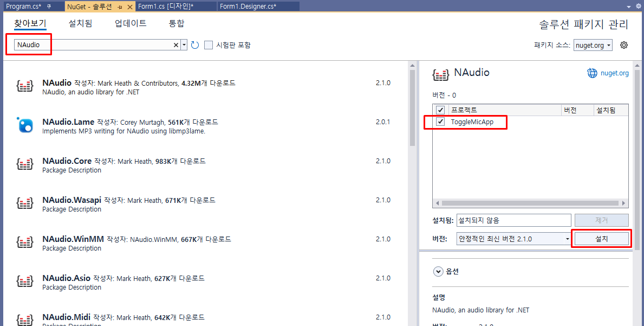Switch to the 통합 consolidate tab
Viewport: 644px width, 326px height.
pyautogui.click(x=177, y=23)
